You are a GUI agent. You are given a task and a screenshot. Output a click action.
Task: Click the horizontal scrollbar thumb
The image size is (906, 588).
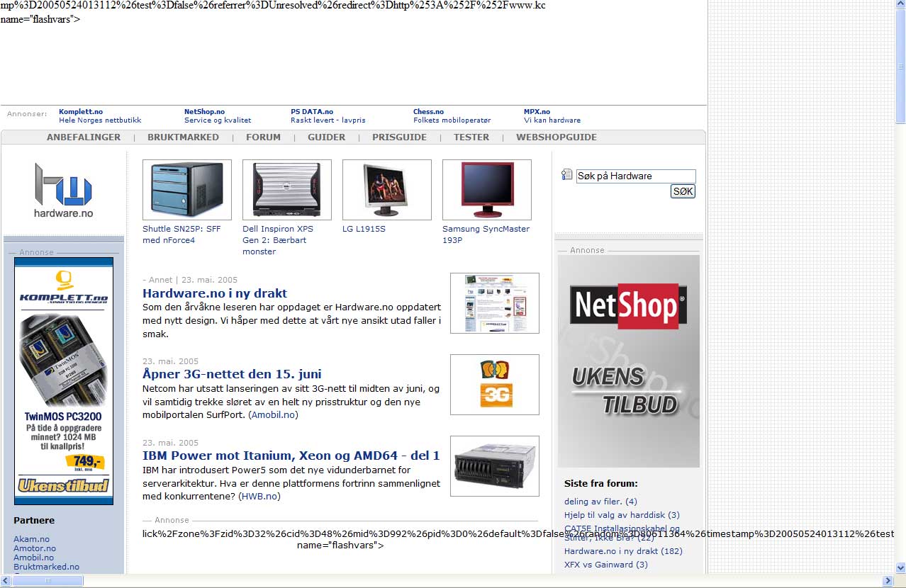47,581
